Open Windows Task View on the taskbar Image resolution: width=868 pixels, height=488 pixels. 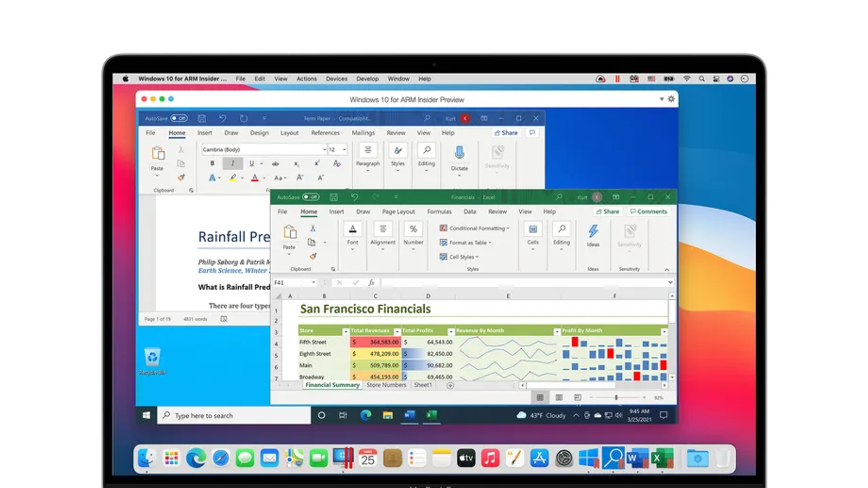point(343,415)
